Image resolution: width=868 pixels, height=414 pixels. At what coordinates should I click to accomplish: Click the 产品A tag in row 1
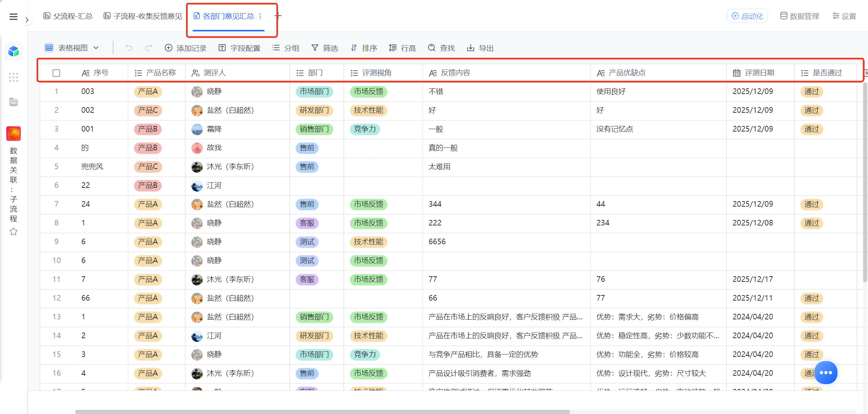(148, 91)
